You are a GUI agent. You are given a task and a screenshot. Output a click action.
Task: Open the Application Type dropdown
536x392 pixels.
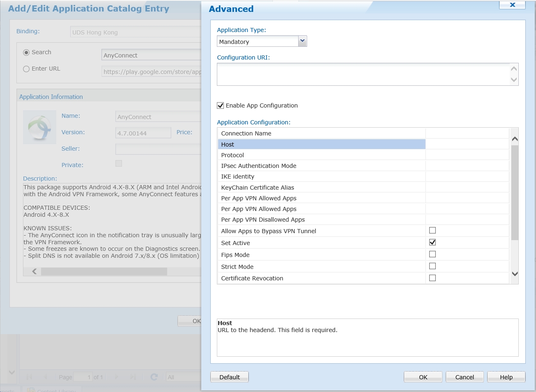tap(302, 41)
